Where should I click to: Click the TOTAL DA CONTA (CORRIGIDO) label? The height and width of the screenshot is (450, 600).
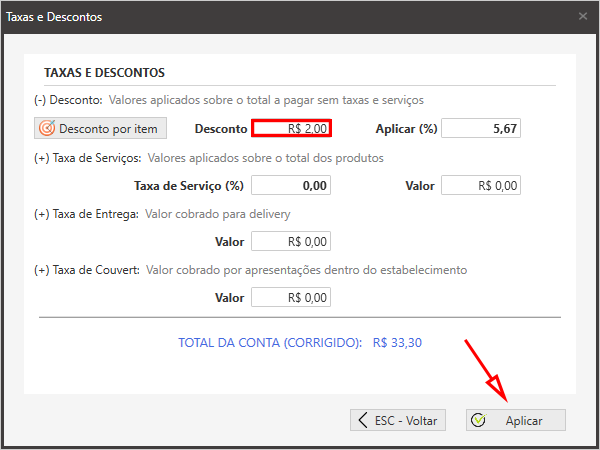coord(270,342)
